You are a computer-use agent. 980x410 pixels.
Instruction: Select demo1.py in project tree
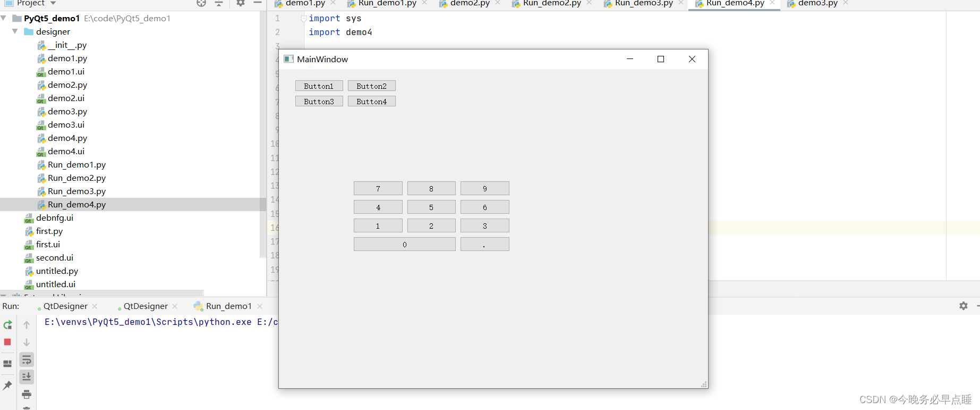[62, 58]
